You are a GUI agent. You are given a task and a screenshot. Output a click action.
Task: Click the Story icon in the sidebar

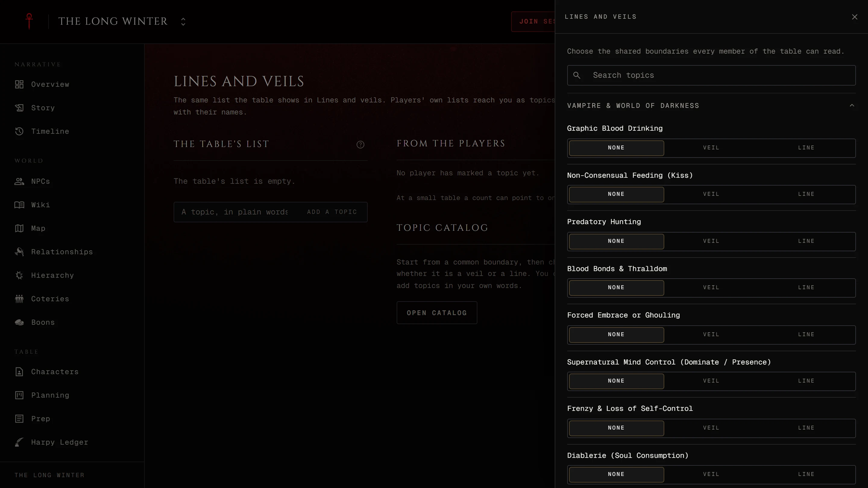click(x=19, y=108)
